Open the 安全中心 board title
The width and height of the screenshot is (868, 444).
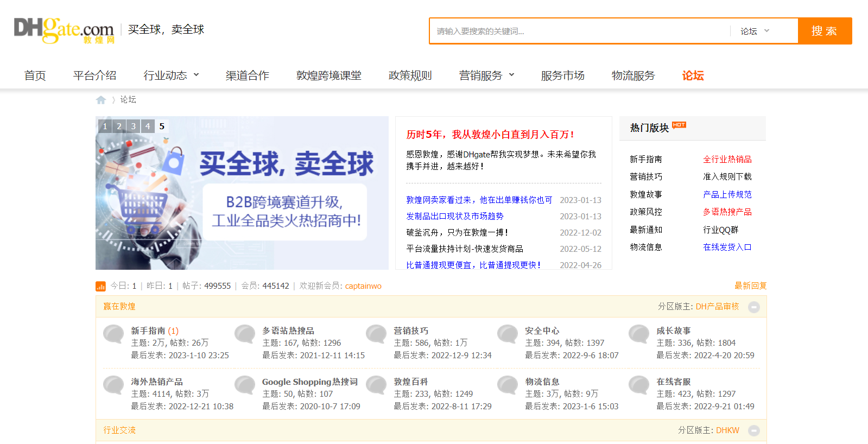pos(542,331)
